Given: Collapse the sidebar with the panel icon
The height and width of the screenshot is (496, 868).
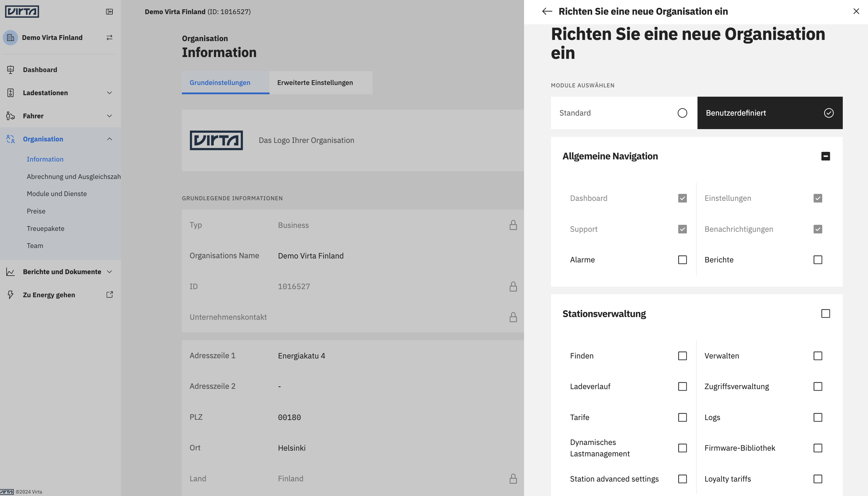Looking at the screenshot, I should click(109, 12).
